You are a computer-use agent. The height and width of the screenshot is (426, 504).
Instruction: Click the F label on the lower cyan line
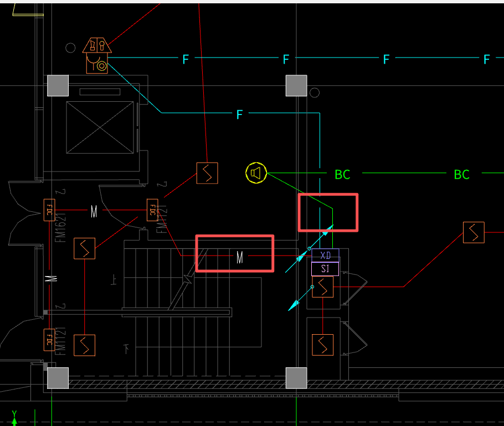pyautogui.click(x=239, y=115)
